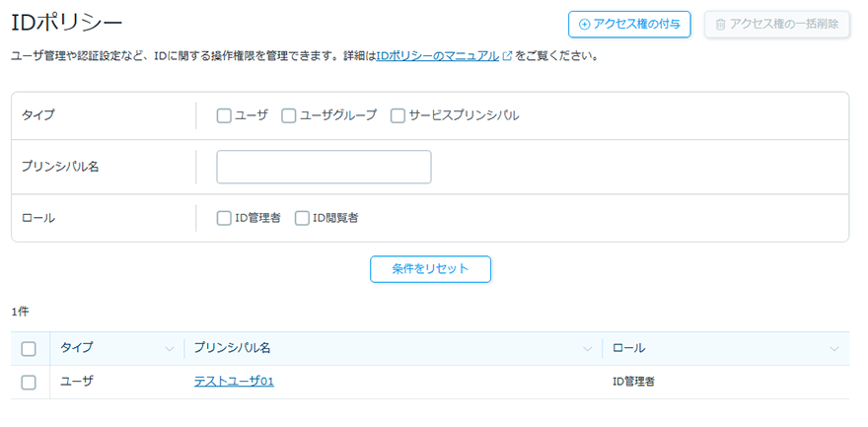Image resolution: width=868 pixels, height=427 pixels.
Task: Click the プリンシパル名 text input field
Action: point(324,167)
